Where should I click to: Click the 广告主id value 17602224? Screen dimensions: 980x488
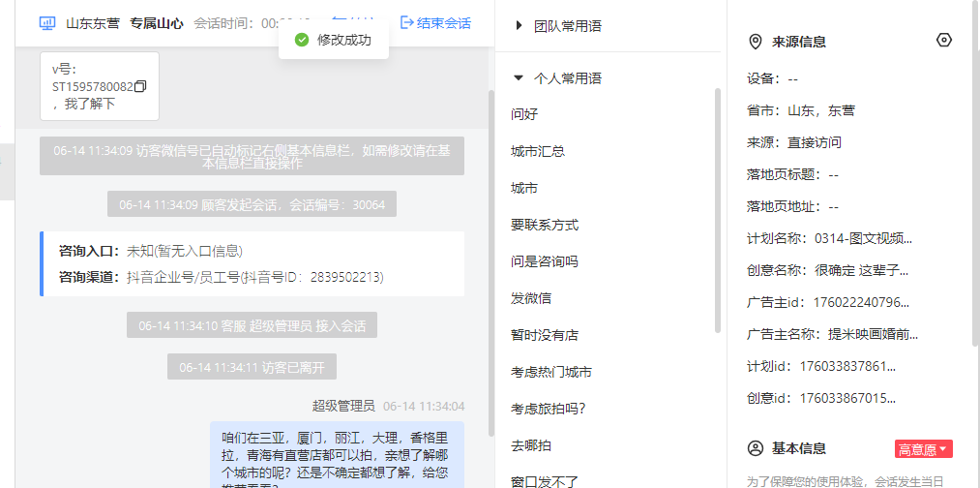(861, 303)
